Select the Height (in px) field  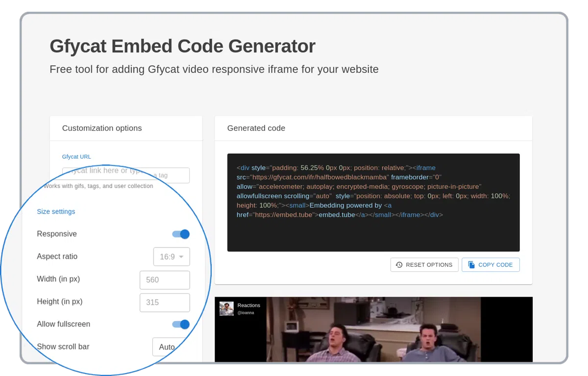[x=165, y=303]
